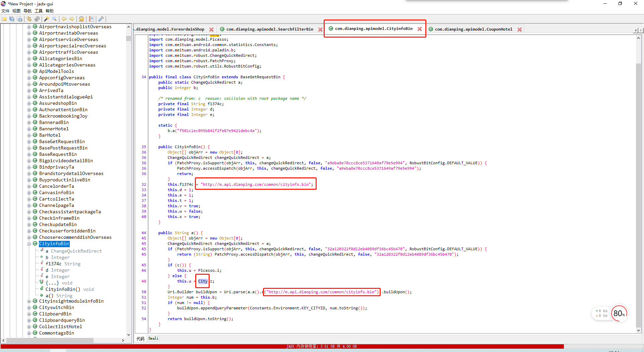Image resolution: width=644 pixels, height=352 pixels.
Task: Expand the ClipboardBin tree node
Action: coord(29,314)
